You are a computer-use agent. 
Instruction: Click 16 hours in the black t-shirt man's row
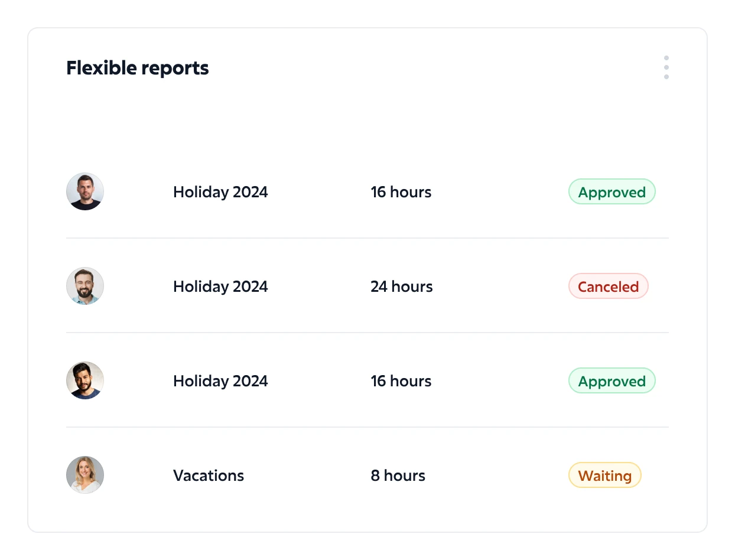coord(401,192)
